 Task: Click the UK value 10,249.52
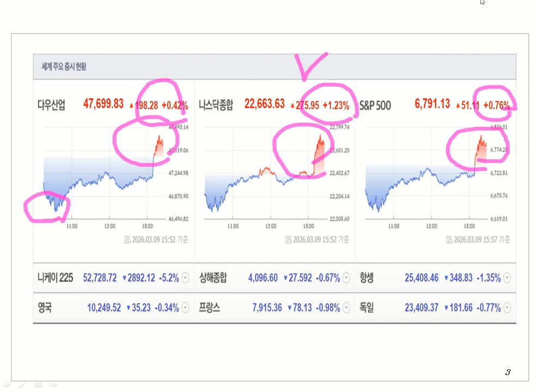(x=104, y=308)
